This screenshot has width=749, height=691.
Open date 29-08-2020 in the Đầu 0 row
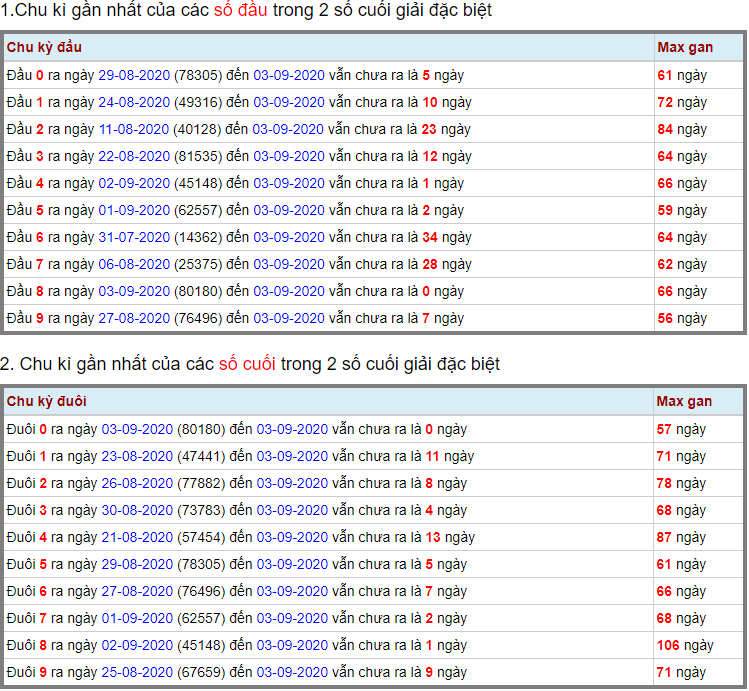click(134, 75)
